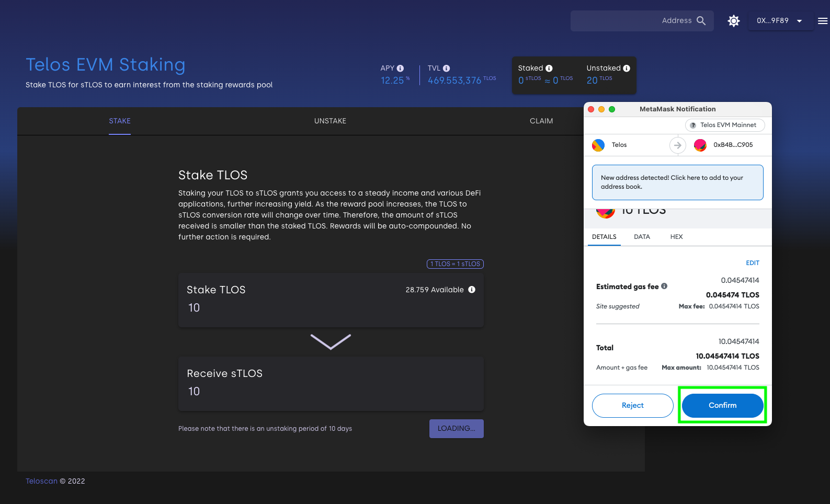Reject the MetaMask transaction
The height and width of the screenshot is (504, 830).
(x=632, y=405)
